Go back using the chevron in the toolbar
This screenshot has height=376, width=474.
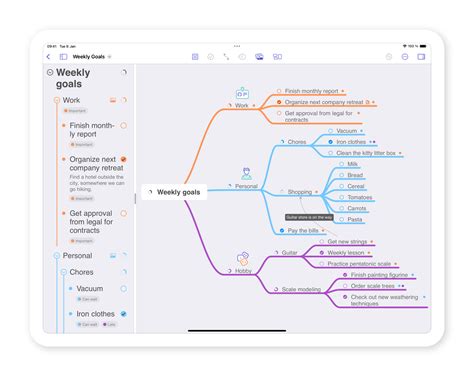point(49,57)
